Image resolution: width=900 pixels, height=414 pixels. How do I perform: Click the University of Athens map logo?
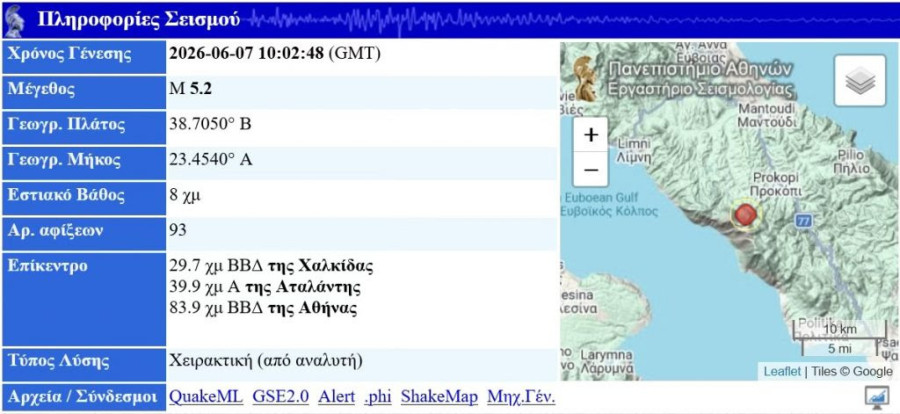584,78
